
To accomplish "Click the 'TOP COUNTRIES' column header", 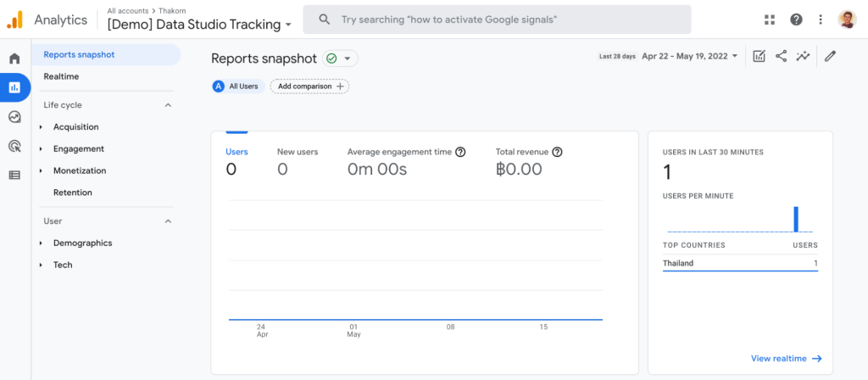I will tap(693, 245).
